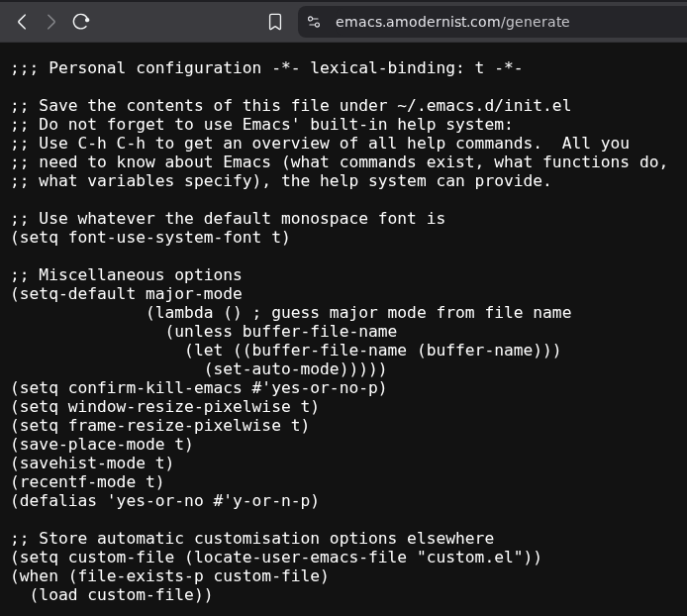The height and width of the screenshot is (616, 687).
Task: Click the 'window-resize-pixelwise' line
Action: [x=164, y=407]
